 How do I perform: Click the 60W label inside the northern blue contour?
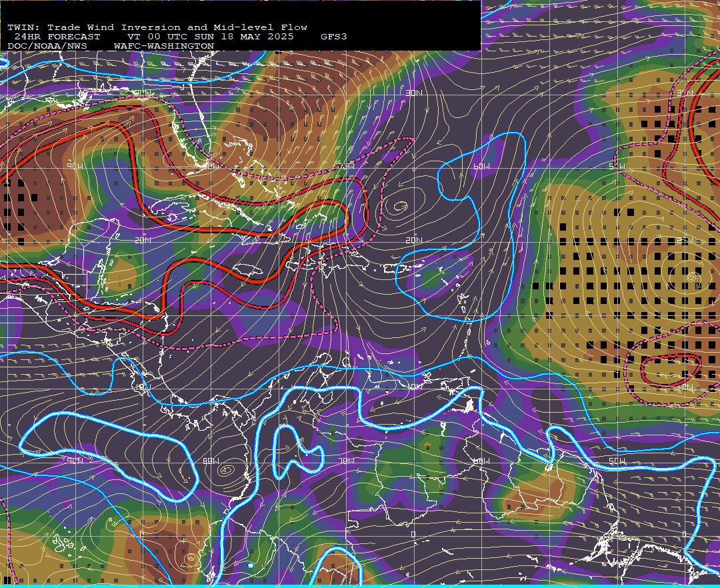(481, 166)
